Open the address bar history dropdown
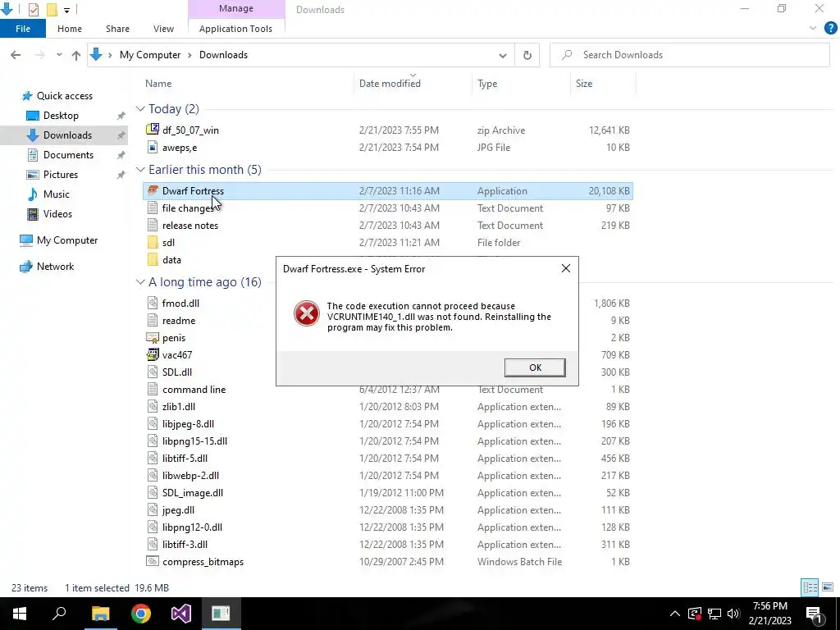The height and width of the screenshot is (630, 840). point(503,55)
